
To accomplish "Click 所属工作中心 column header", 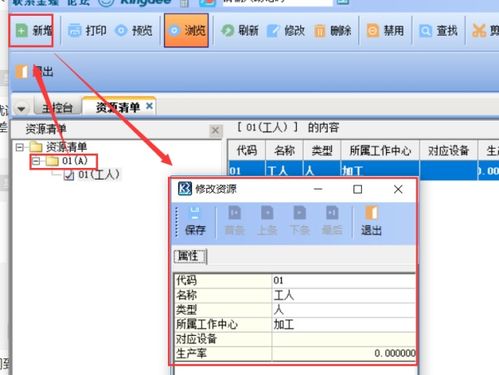I will coord(380,151).
